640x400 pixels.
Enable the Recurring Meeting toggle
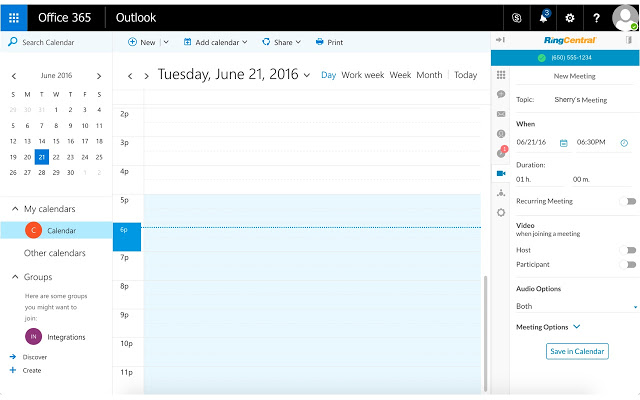627,201
